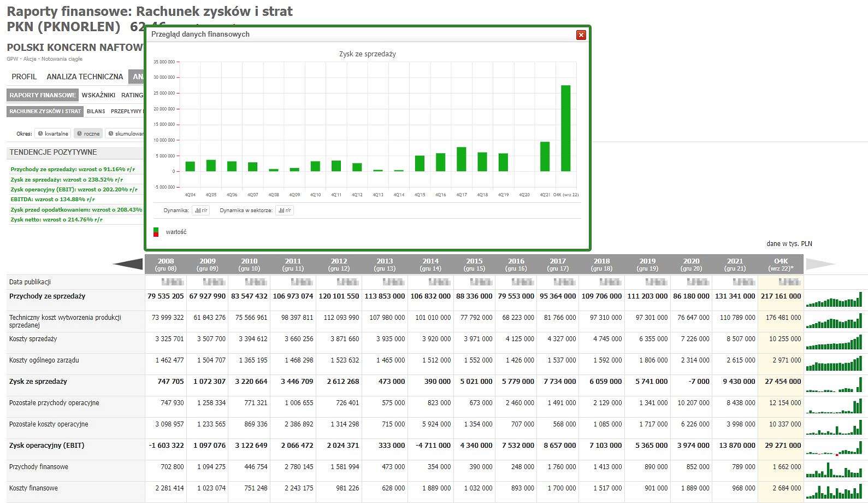868x503 pixels.
Task: Click the 2015 (gru 15) column header
Action: [x=474, y=265]
